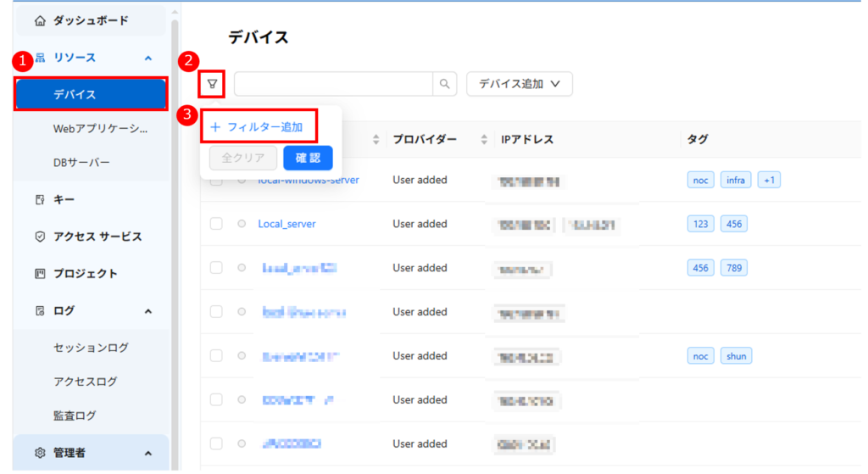This screenshot has width=868, height=474.
Task: Check the last device row checkbox
Action: point(216,443)
